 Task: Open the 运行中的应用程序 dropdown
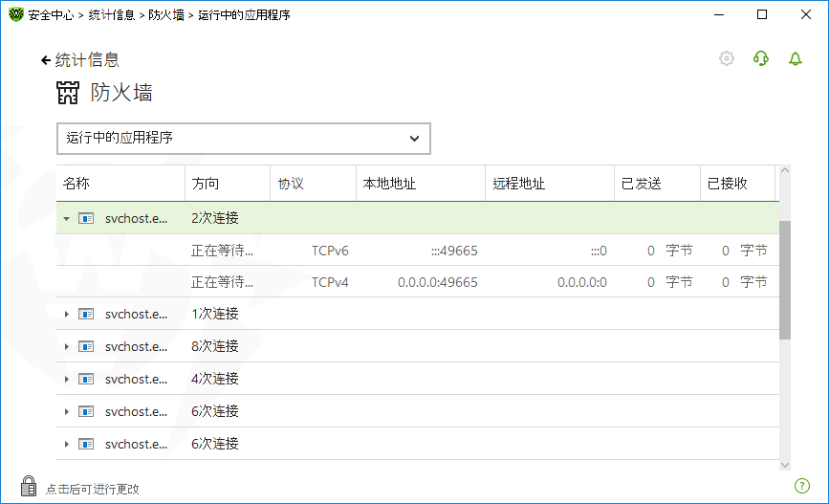(244, 138)
